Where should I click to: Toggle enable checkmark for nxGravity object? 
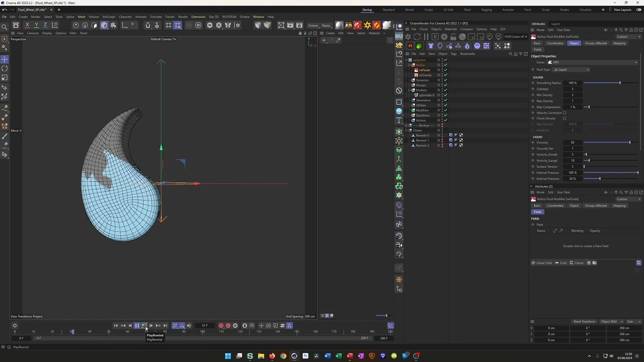click(x=446, y=75)
